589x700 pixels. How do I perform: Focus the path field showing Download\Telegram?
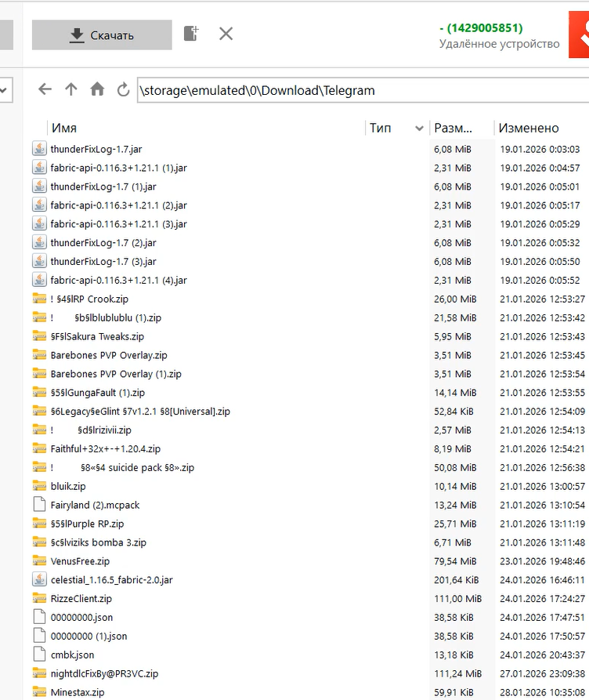[x=363, y=90]
